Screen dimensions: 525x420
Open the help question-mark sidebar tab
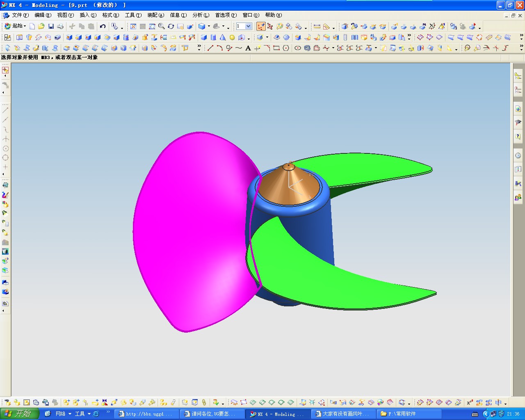pyautogui.click(x=518, y=137)
